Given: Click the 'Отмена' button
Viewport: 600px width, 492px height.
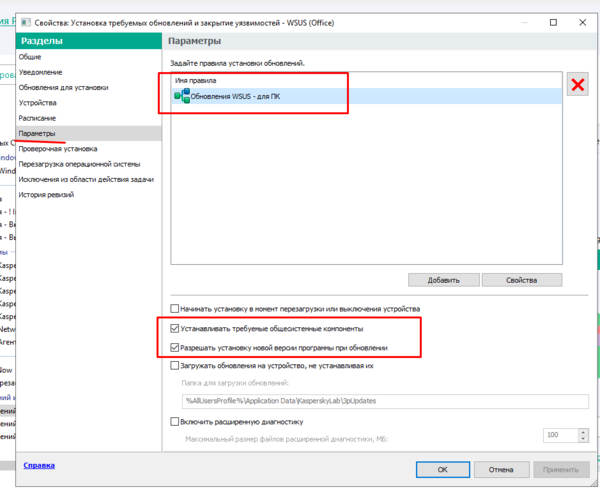Looking at the screenshot, I should click(501, 469).
